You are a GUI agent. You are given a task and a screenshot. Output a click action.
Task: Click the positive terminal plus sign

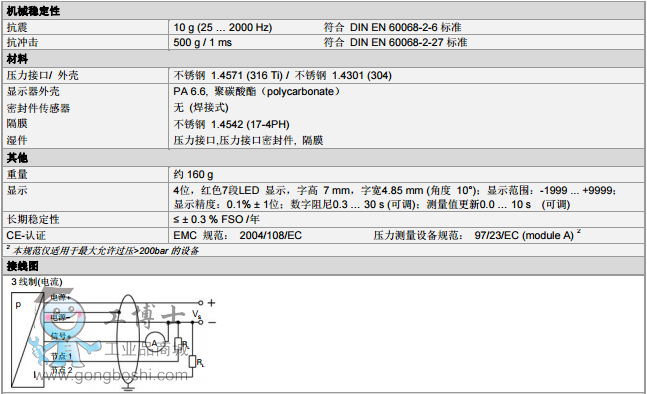click(x=211, y=303)
